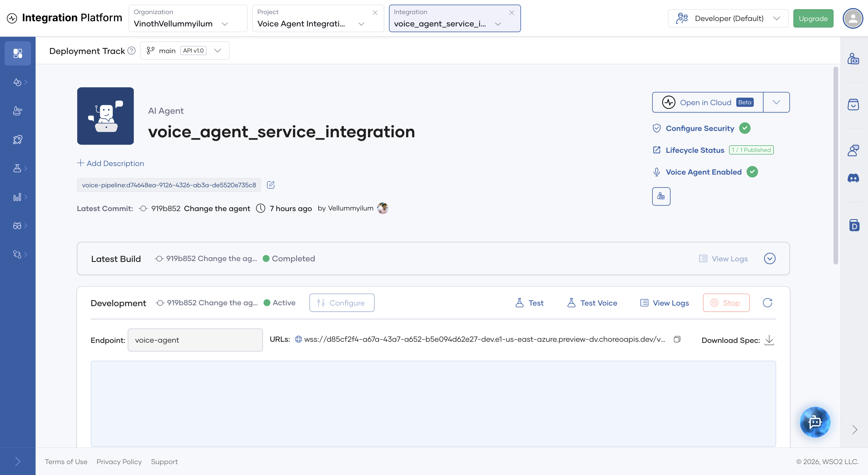Open View Logs in Development card
The image size is (868, 475).
664,303
